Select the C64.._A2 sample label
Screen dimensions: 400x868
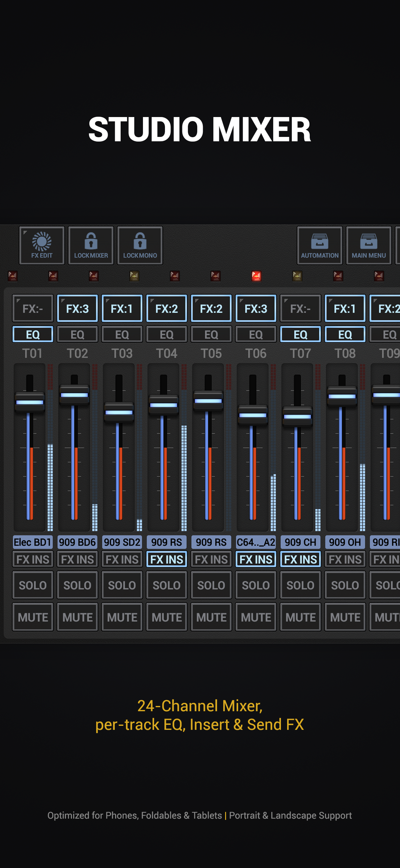(x=256, y=542)
